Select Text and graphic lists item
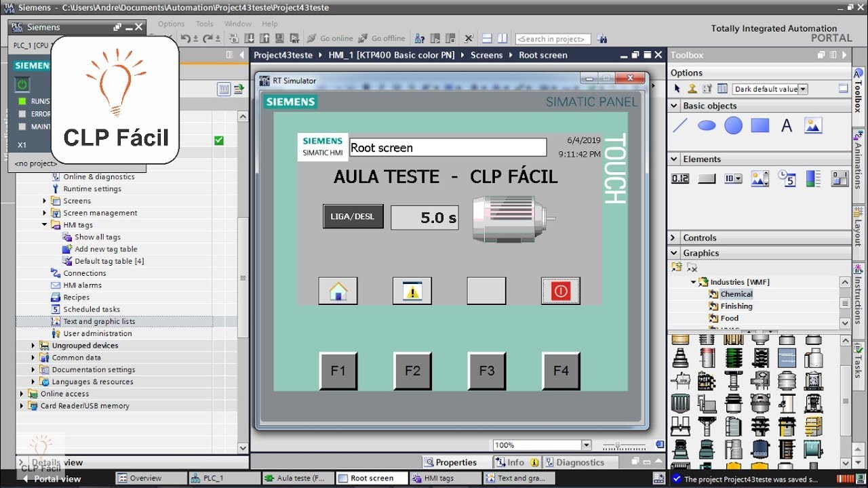Image resolution: width=868 pixels, height=488 pixels. coord(99,321)
